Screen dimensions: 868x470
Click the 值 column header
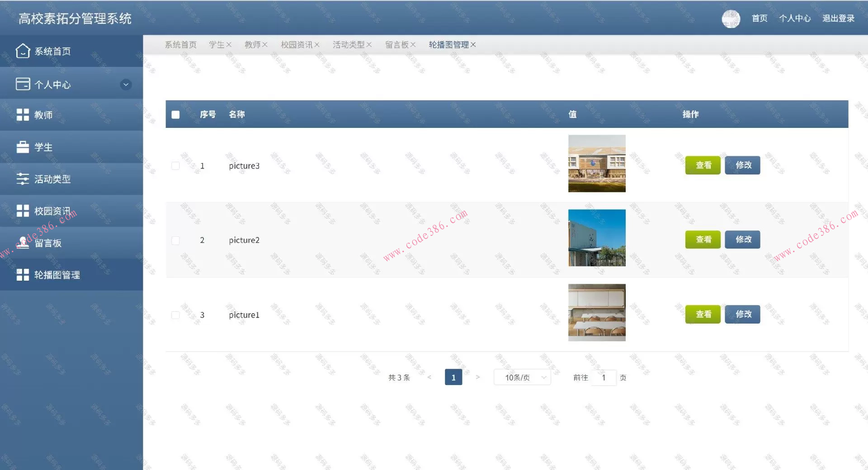(x=572, y=115)
